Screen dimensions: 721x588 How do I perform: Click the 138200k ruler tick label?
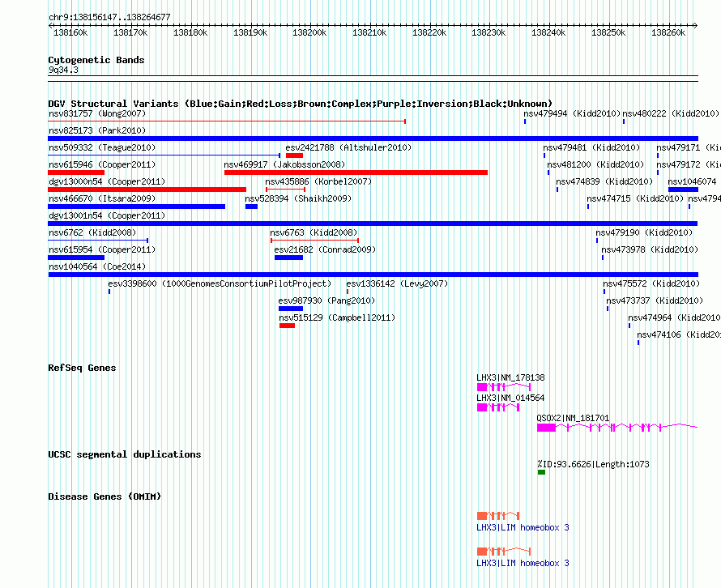(x=309, y=32)
